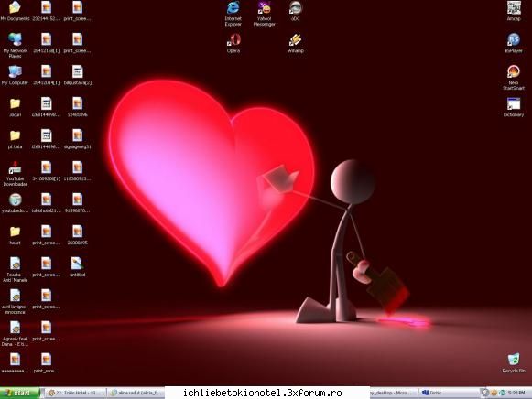Select the youtubedo... installer icon

click(x=15, y=203)
